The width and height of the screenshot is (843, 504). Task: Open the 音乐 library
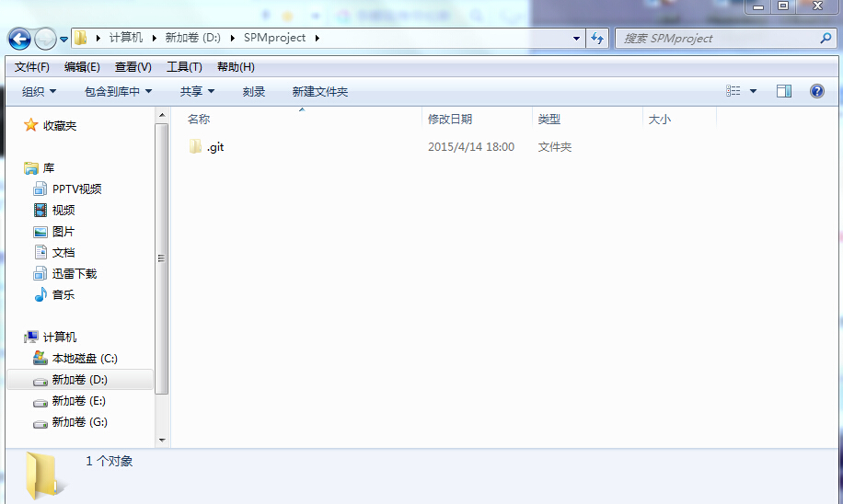tap(64, 295)
